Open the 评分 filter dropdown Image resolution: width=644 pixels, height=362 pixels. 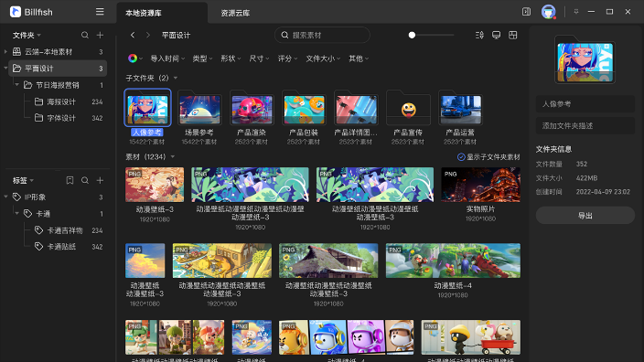(287, 59)
